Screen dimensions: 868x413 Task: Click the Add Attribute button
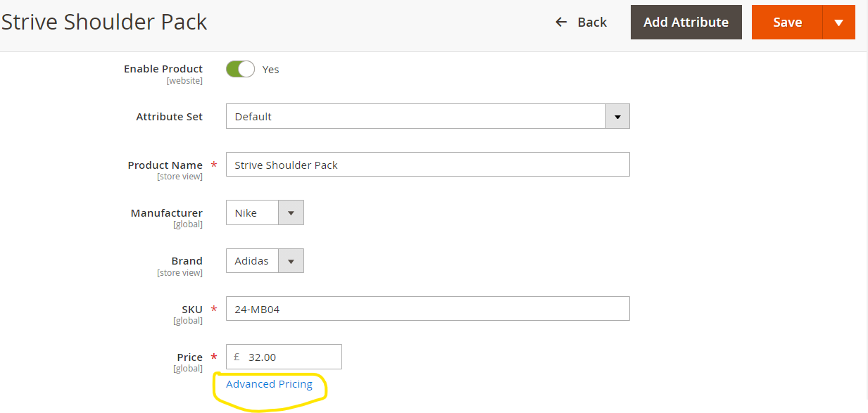(x=686, y=23)
